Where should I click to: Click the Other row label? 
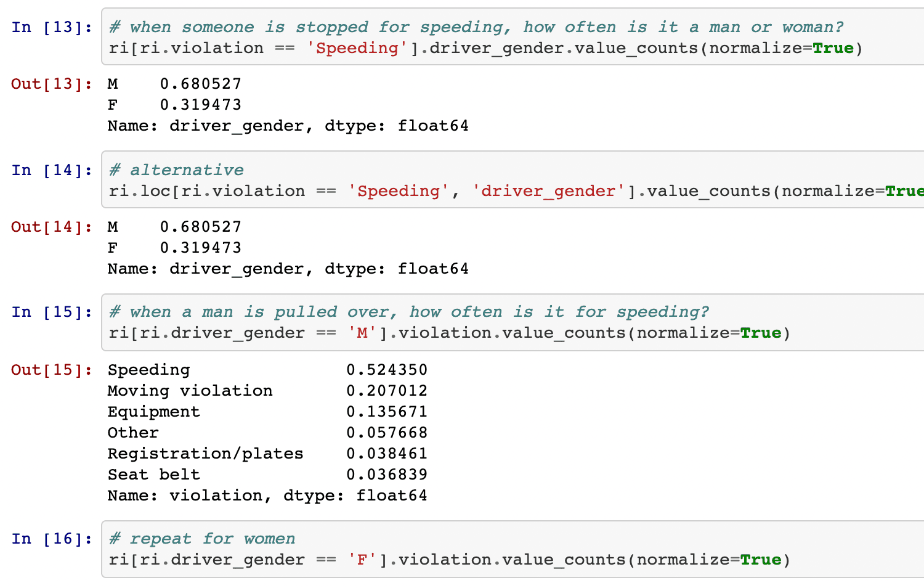coord(133,433)
